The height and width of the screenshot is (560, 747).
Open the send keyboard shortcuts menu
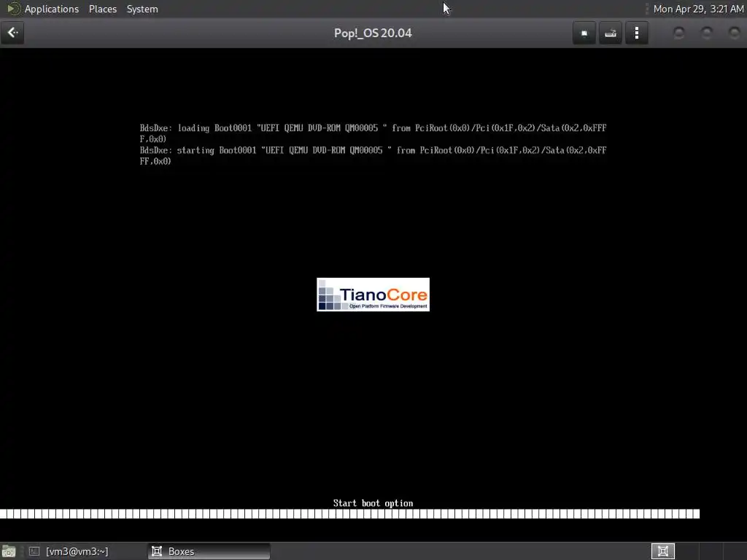611,34
